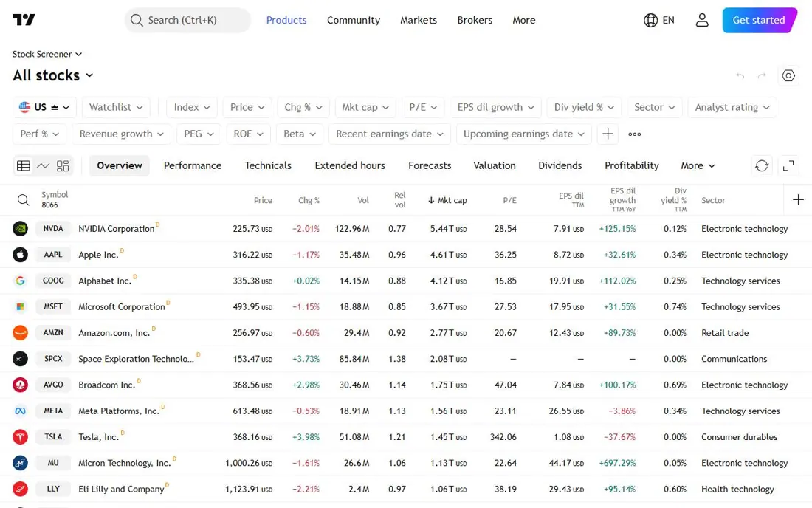Open the Stock Screener dropdown
The width and height of the screenshot is (812, 508).
click(47, 54)
